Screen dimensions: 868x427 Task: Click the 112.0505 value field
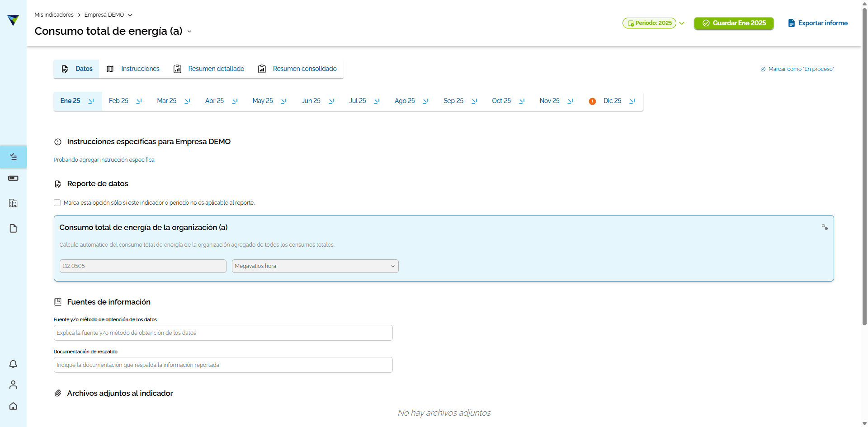point(143,266)
